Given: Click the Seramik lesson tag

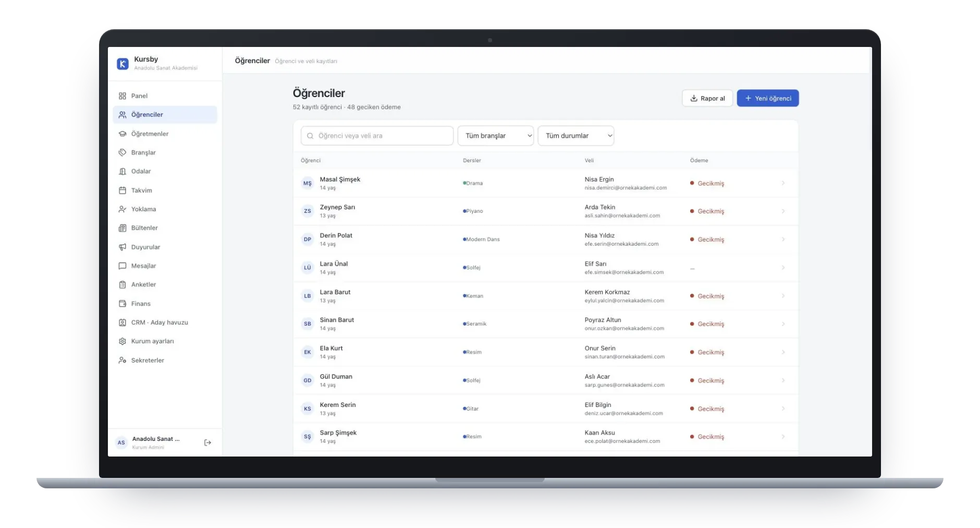Looking at the screenshot, I should (x=475, y=324).
